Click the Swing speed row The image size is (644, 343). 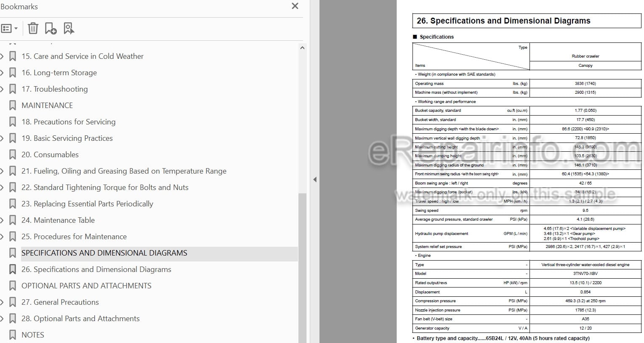(527, 211)
